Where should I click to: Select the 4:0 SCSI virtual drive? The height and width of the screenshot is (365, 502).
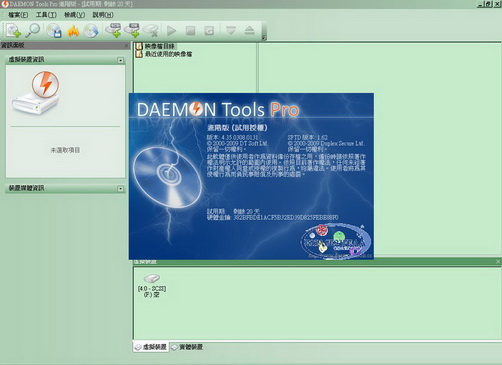tap(152, 286)
